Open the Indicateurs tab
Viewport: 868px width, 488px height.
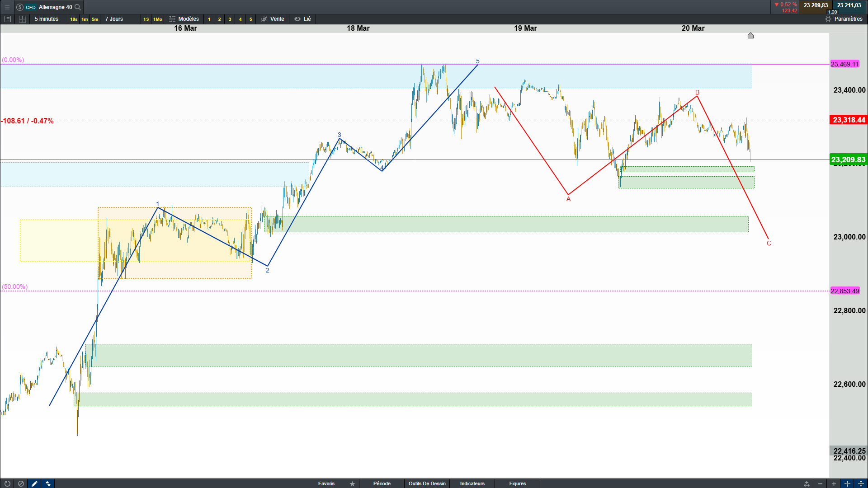coord(472,483)
